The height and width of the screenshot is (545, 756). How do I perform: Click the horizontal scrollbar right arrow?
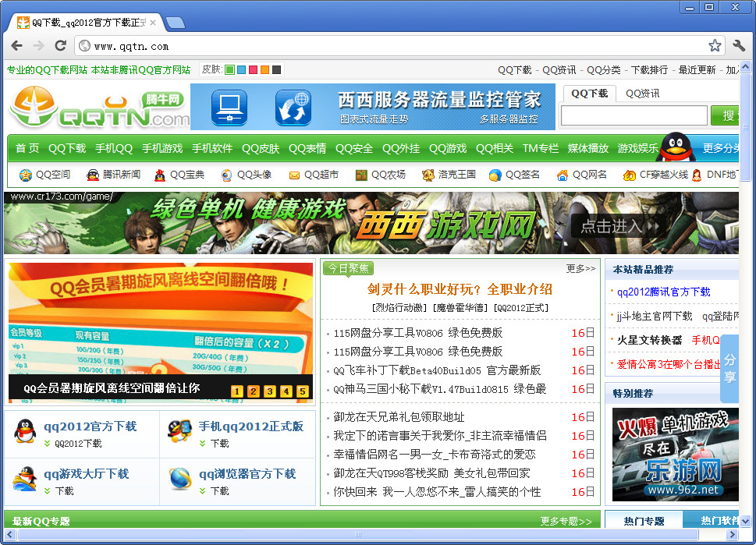[733, 534]
